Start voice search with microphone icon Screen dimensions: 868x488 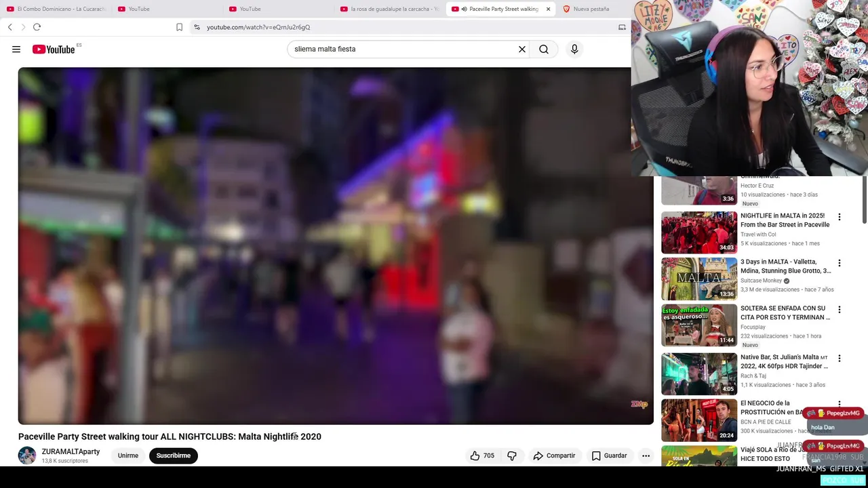coord(574,49)
